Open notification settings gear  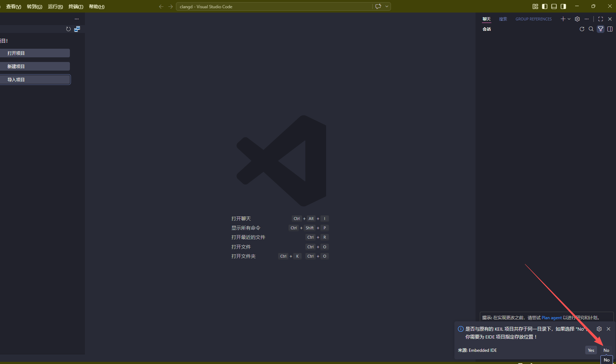(x=599, y=329)
